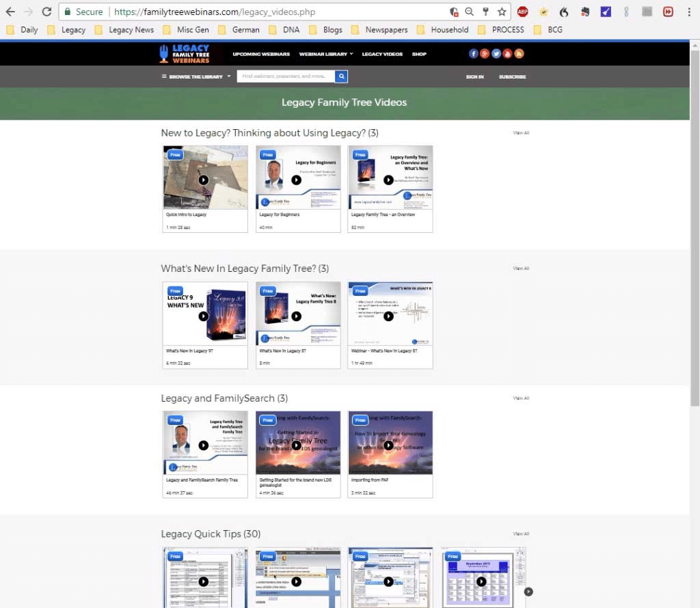This screenshot has height=608, width=700.
Task: Click the zoom magnifier icon in address bar
Action: point(469,12)
